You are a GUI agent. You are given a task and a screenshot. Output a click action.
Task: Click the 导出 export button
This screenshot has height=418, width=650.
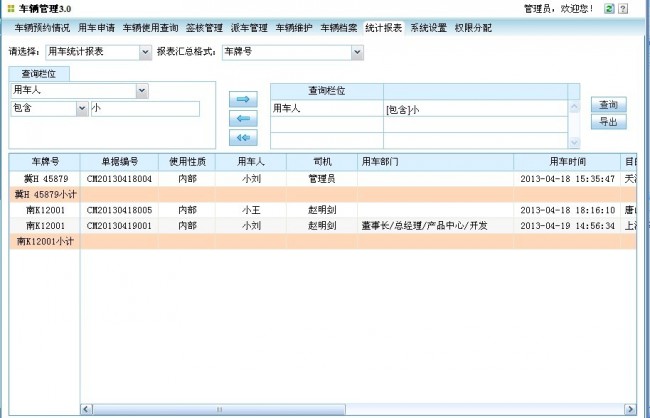pos(608,121)
